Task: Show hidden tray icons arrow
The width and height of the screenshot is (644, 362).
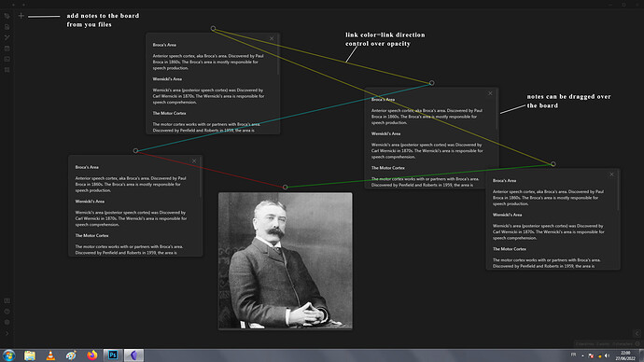Action: point(582,355)
